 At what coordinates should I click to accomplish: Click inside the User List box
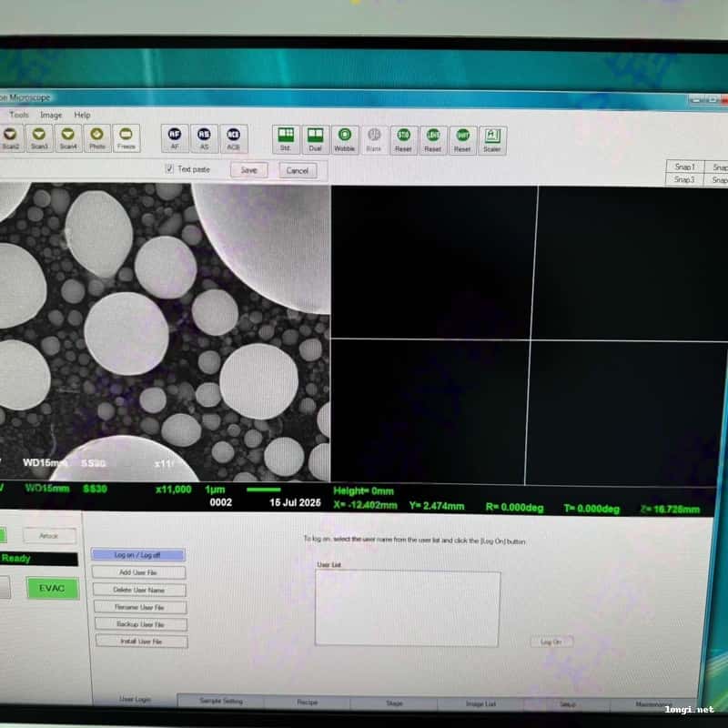pos(407,609)
